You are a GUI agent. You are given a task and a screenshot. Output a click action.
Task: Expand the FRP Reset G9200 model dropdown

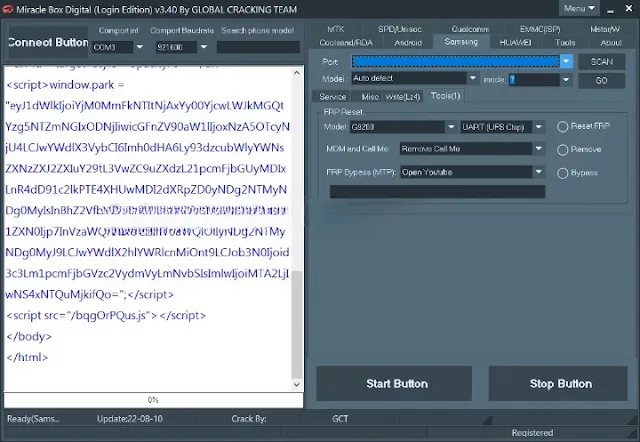point(451,127)
